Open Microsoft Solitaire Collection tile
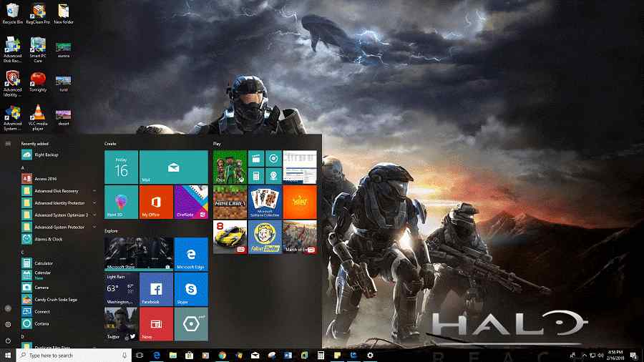 [x=265, y=202]
